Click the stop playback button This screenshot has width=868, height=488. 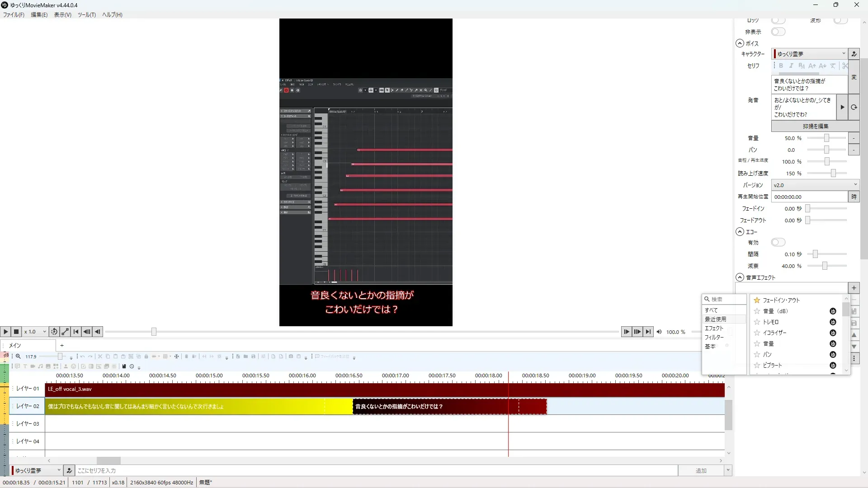click(16, 332)
